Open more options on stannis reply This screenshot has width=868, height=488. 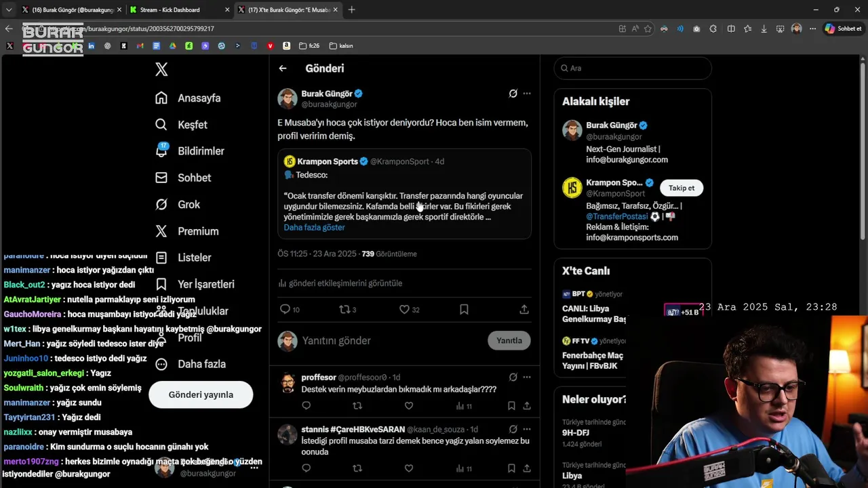pos(527,429)
